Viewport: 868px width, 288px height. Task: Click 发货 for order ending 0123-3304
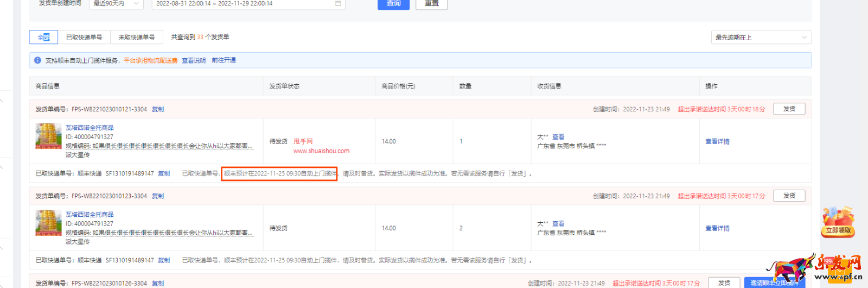tap(789, 196)
